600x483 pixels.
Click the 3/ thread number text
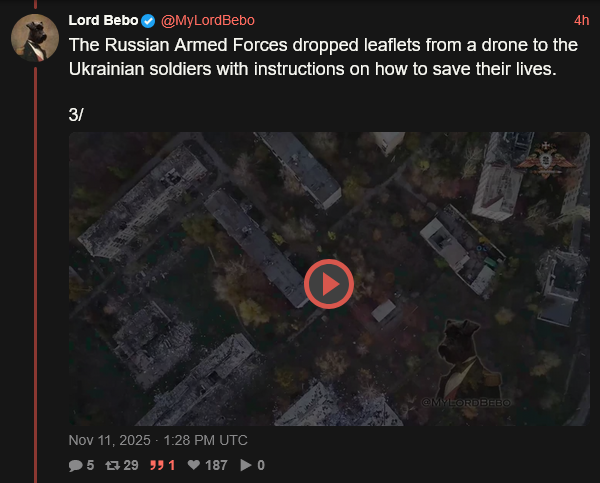(x=76, y=115)
